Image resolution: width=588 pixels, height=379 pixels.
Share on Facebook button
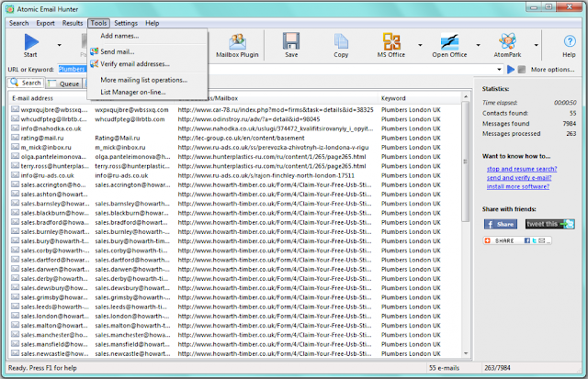[501, 224]
